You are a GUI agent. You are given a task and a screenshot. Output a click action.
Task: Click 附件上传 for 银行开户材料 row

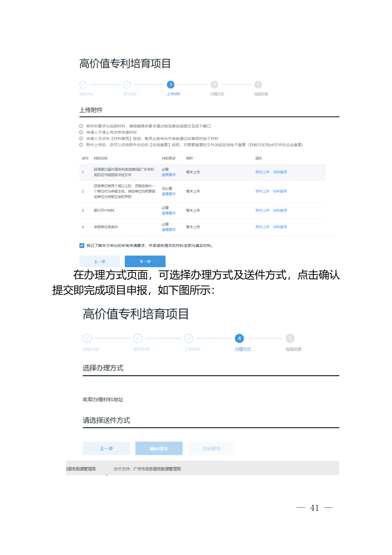(262, 210)
